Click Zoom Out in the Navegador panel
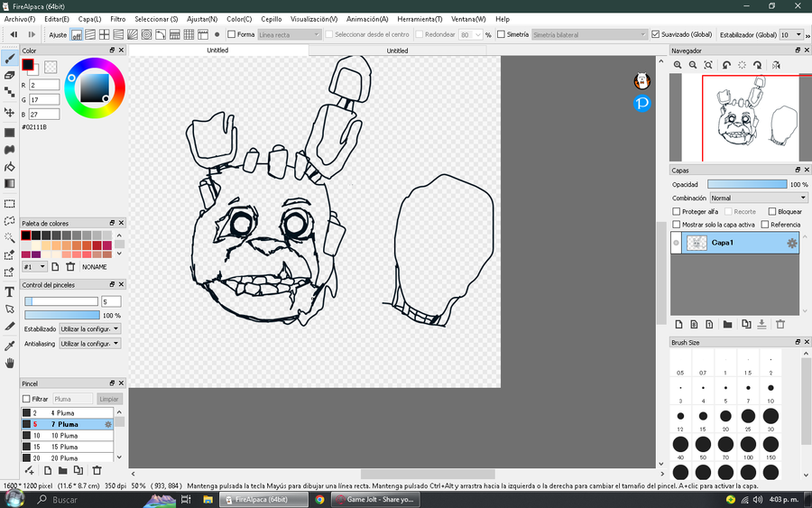Image resolution: width=812 pixels, height=508 pixels. [x=693, y=65]
